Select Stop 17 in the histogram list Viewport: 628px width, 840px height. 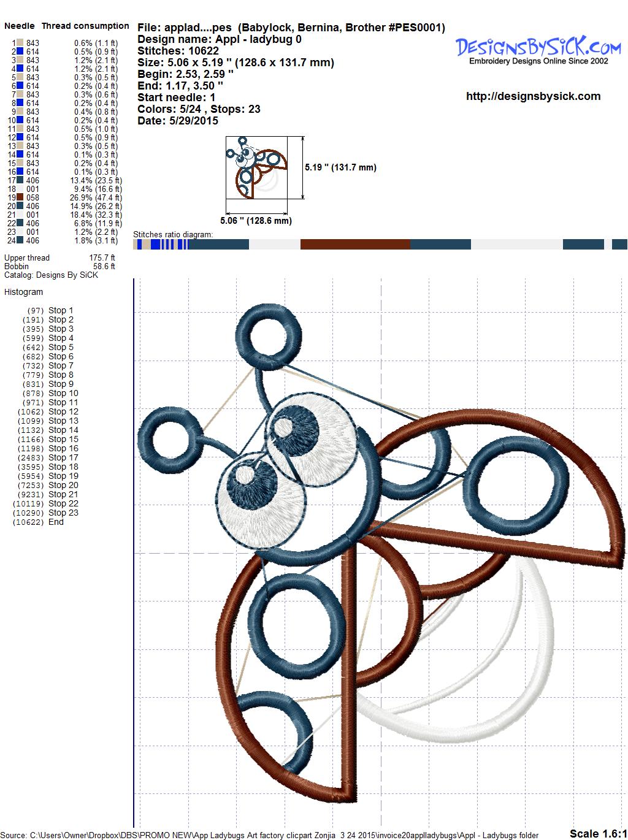[x=63, y=457]
